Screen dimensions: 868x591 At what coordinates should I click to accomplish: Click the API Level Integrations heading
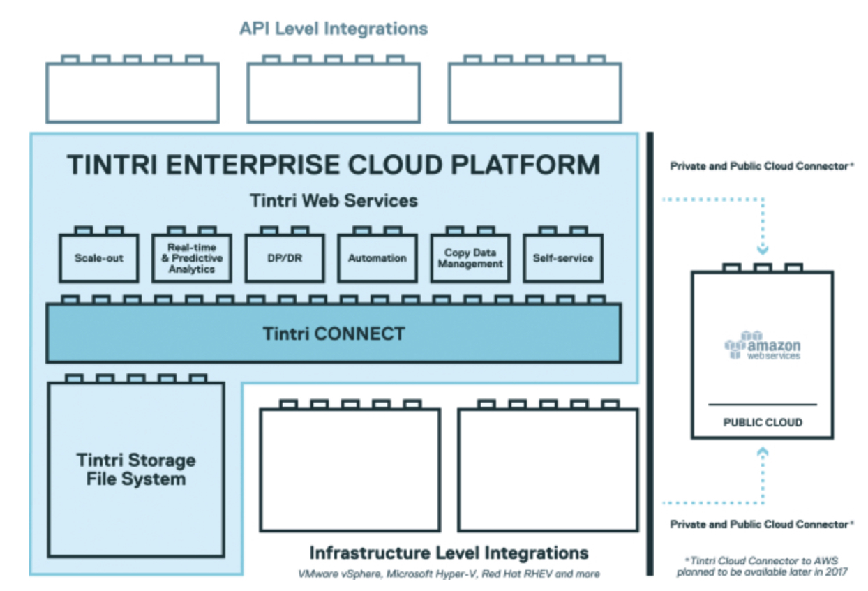pos(334,29)
